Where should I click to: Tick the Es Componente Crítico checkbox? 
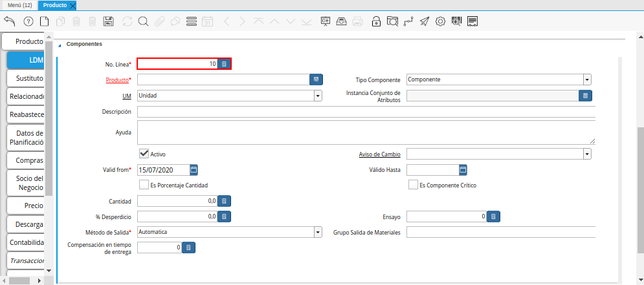click(412, 185)
